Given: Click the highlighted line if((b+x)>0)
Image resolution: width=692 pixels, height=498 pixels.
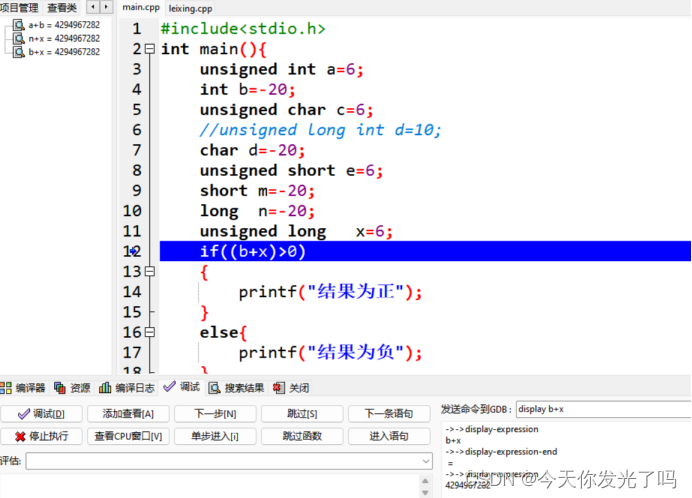Looking at the screenshot, I should click(425, 251).
